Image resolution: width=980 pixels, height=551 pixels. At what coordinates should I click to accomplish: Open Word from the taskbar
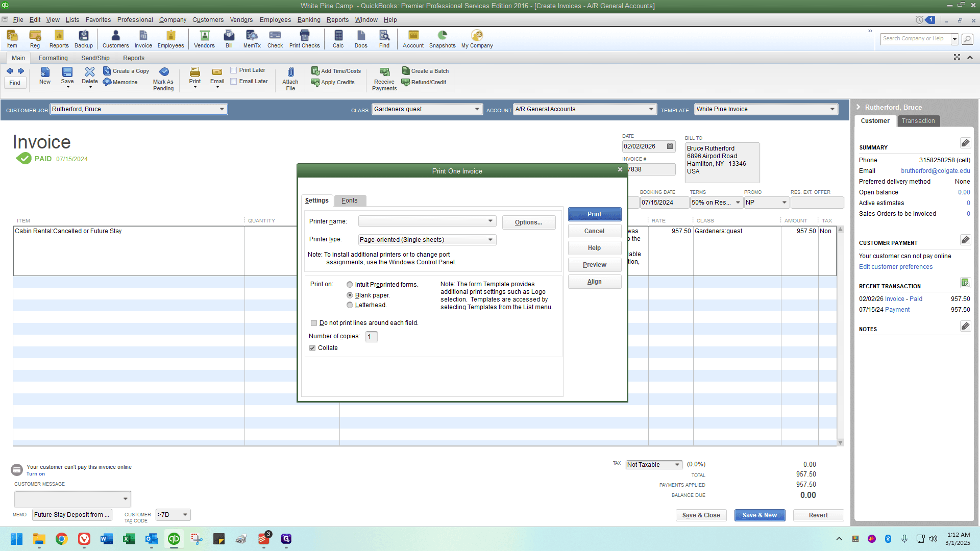[107, 539]
